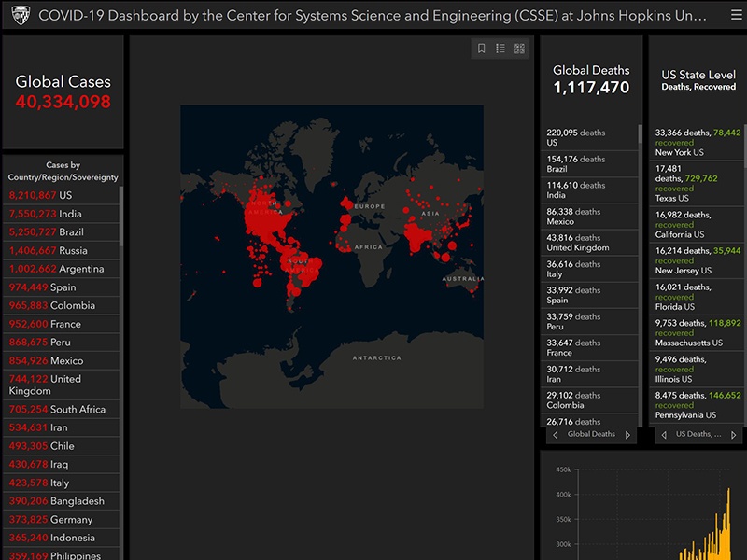Click the Texas US state entry

pyautogui.click(x=697, y=183)
